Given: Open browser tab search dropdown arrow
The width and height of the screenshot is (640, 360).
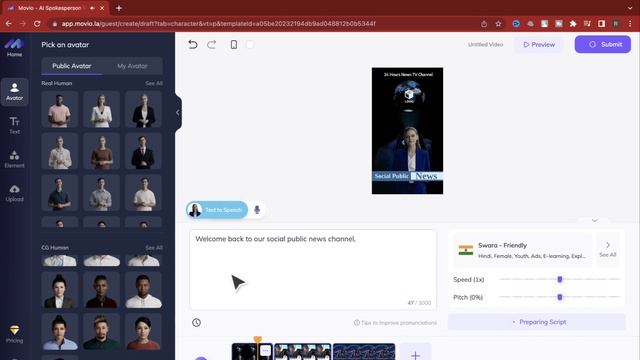Looking at the screenshot, I should pyautogui.click(x=630, y=8).
